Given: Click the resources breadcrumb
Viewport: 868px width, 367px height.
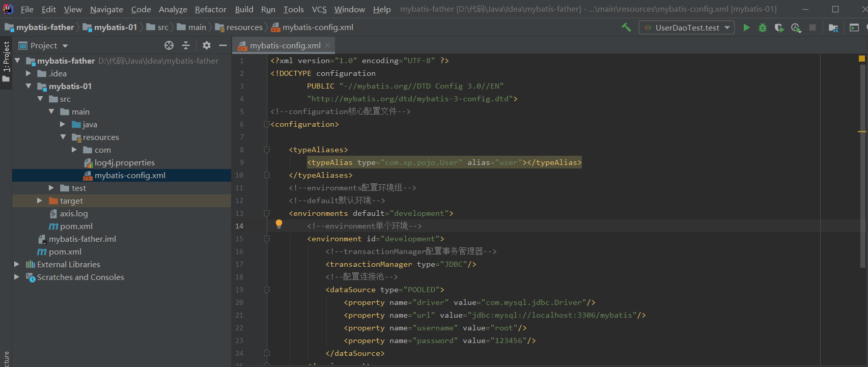Looking at the screenshot, I should click(239, 27).
